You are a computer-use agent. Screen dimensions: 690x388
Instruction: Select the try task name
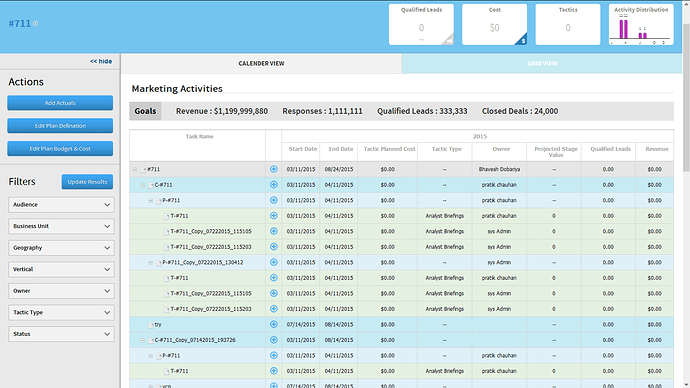coord(158,325)
